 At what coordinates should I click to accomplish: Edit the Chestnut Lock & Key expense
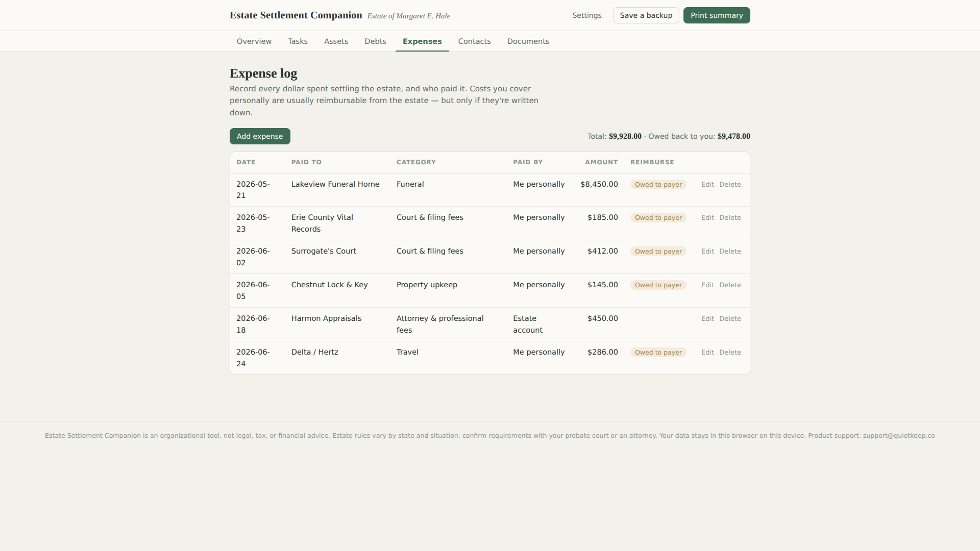pos(707,285)
